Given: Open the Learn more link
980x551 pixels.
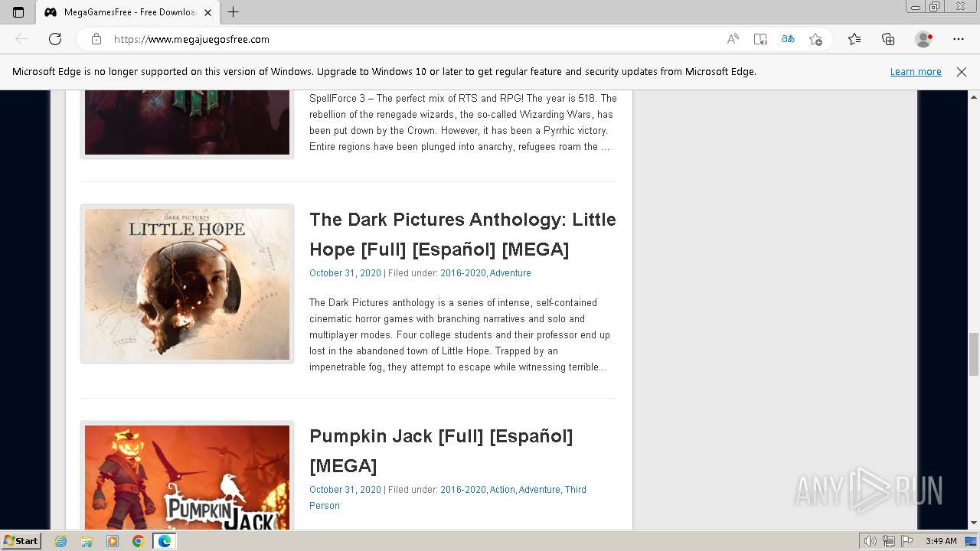Looking at the screenshot, I should click(916, 71).
